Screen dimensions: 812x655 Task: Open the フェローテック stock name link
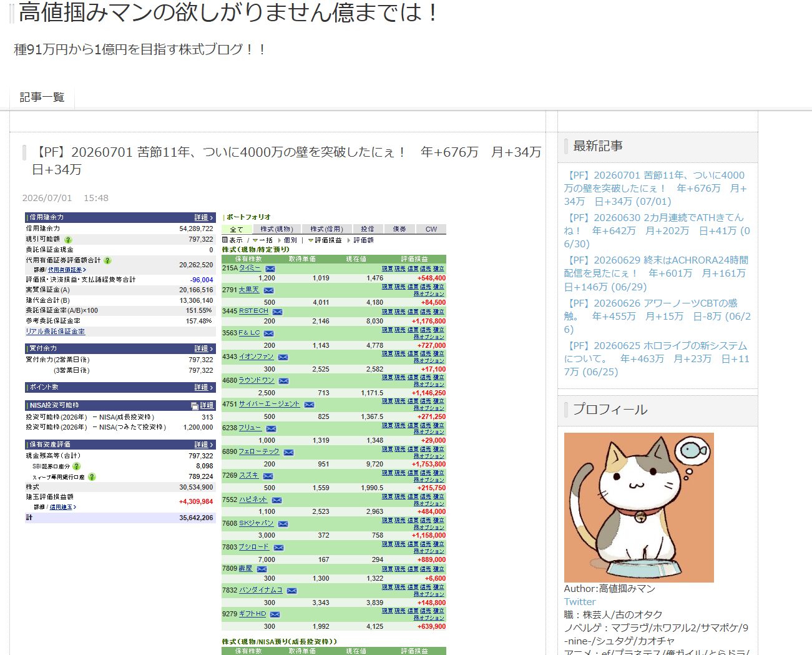point(259,451)
